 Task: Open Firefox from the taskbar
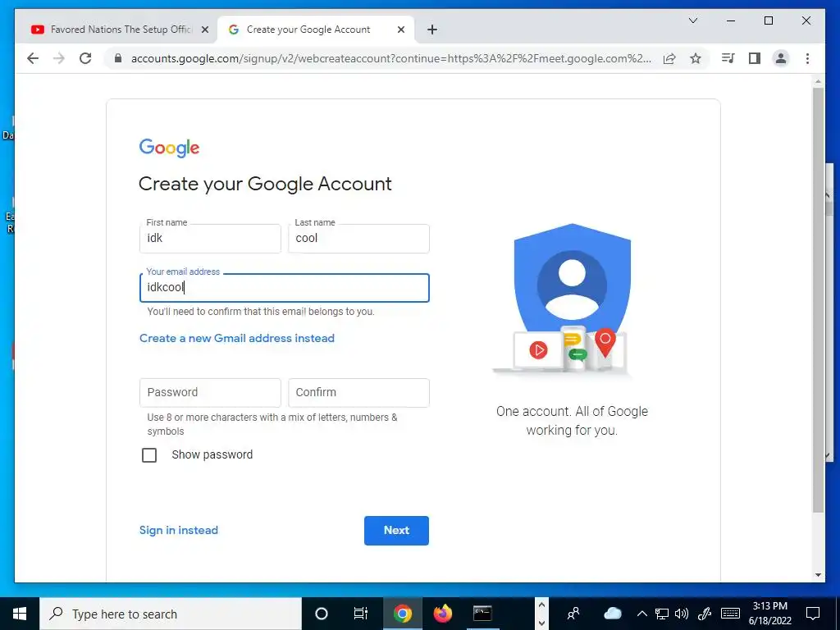click(442, 614)
